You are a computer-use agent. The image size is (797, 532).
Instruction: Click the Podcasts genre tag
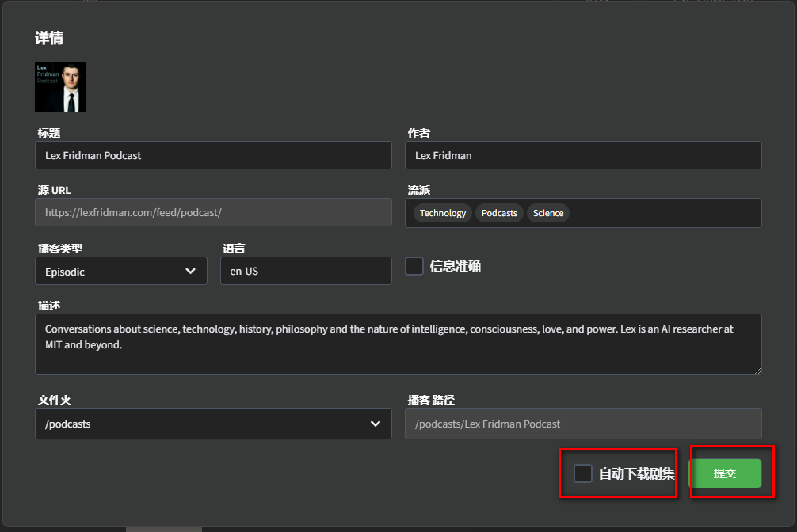(x=499, y=213)
